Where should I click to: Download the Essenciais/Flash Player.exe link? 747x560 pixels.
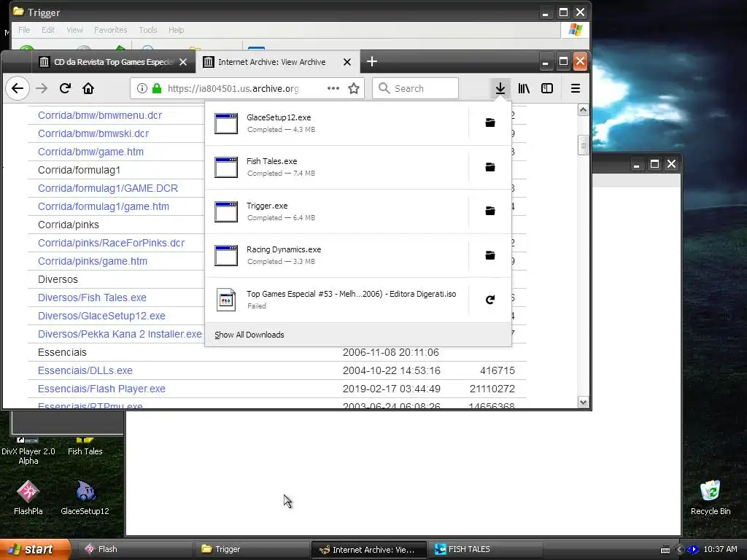tap(101, 389)
